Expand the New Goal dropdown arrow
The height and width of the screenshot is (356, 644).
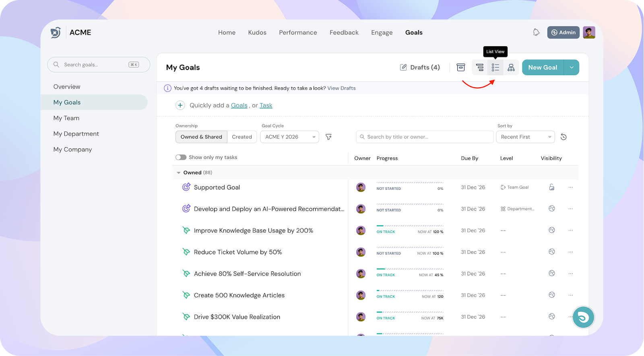pos(572,68)
